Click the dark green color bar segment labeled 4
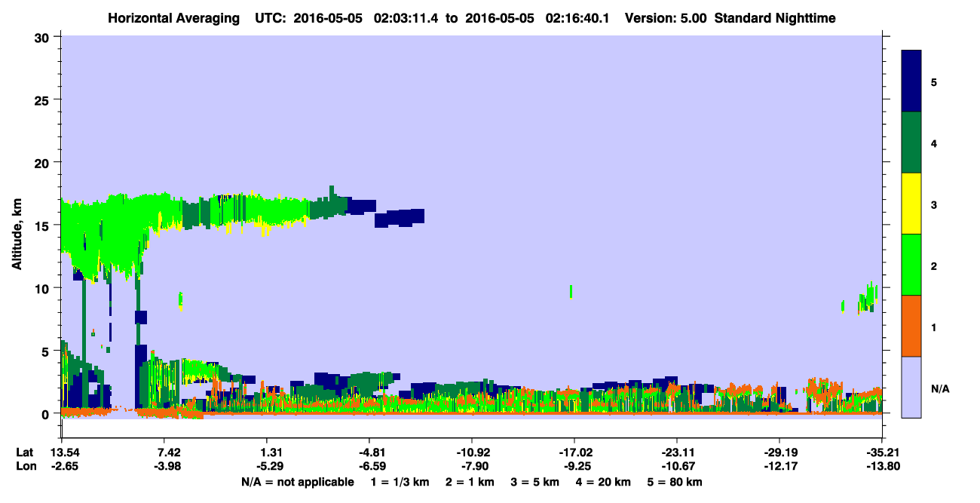This screenshot has width=980, height=503. (x=911, y=143)
